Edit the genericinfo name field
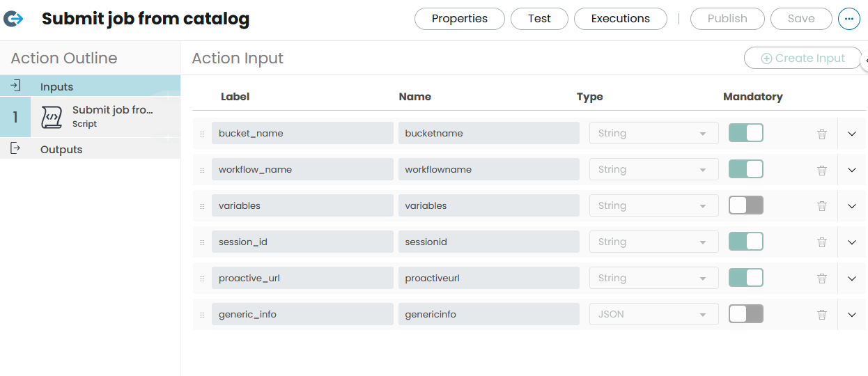 pyautogui.click(x=489, y=314)
